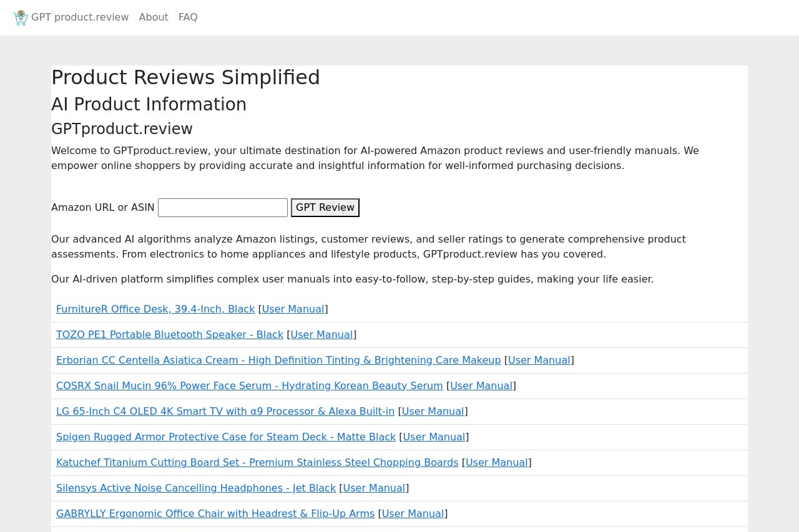Open User Manual for LG C4 OLED TV
Viewport: 799px width, 532px height.
pyautogui.click(x=433, y=412)
